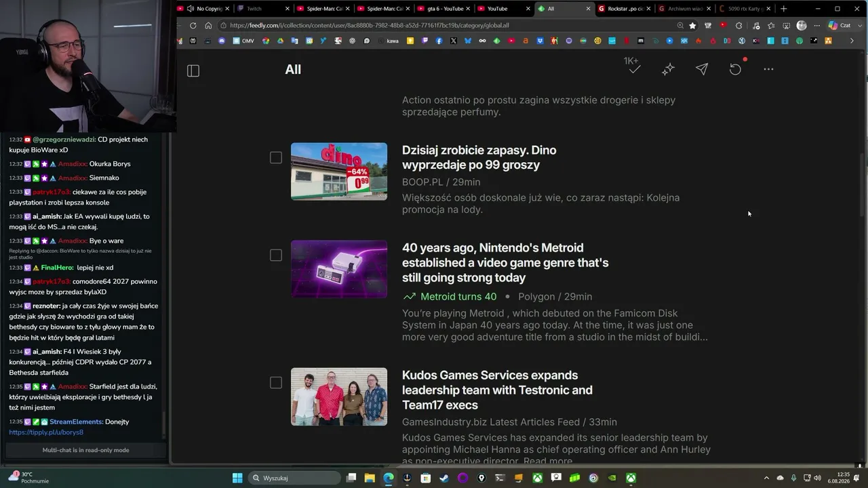Click the FinalHero username in chat
The image size is (868, 488).
pos(57,268)
